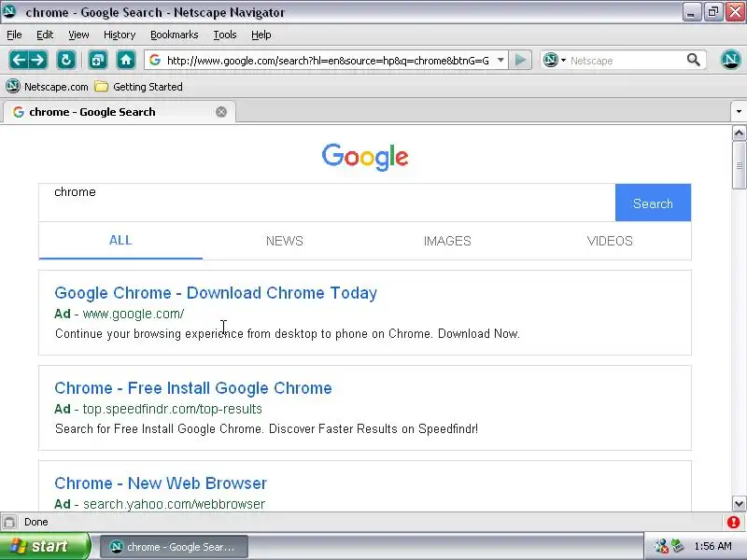Image resolution: width=747 pixels, height=560 pixels.
Task: Click the Google favicon in the address bar
Action: (155, 60)
